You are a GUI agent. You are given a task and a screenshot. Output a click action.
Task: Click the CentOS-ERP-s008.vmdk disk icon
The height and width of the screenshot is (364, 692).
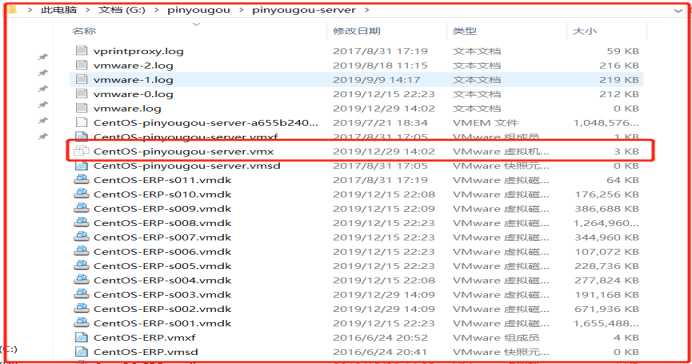tap(82, 222)
